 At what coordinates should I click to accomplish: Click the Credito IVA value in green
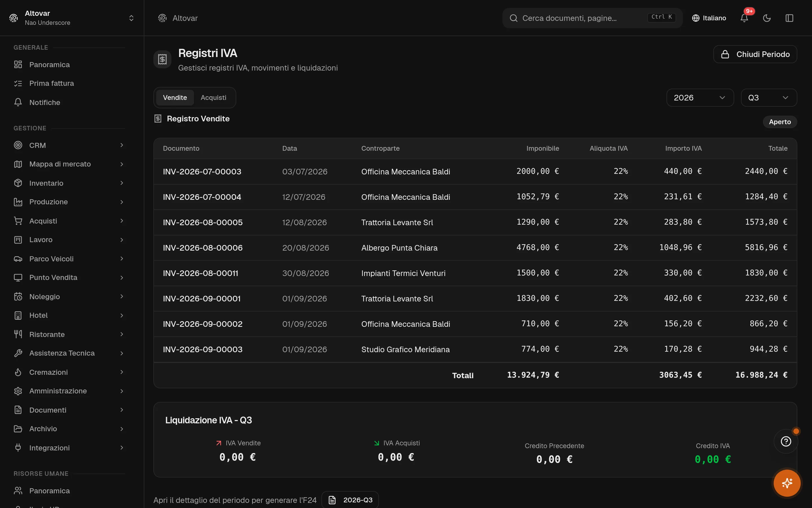[x=713, y=459]
